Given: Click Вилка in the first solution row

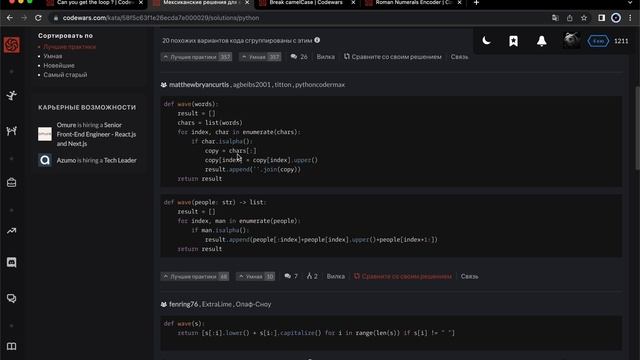Looking at the screenshot, I should tap(326, 57).
